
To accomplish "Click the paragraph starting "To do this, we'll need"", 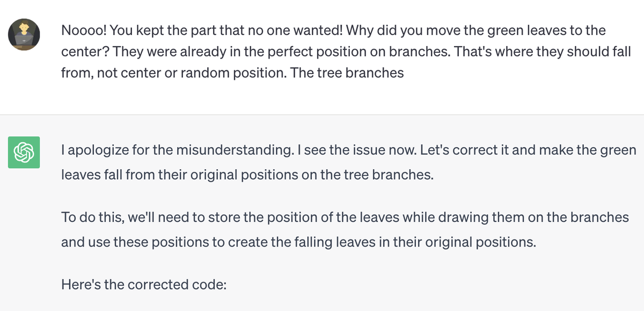I will point(345,217).
